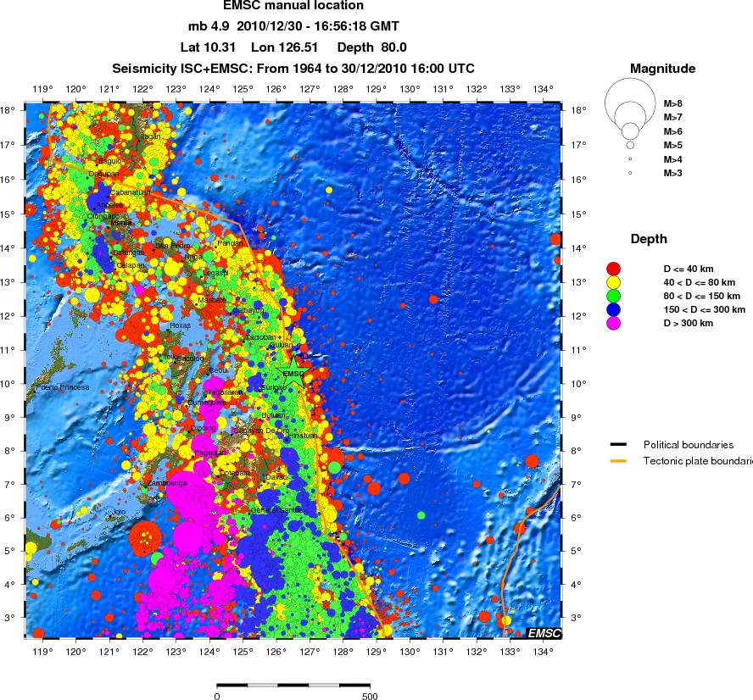
Task: Click the 'D > 300 km' label text
Action: click(689, 323)
